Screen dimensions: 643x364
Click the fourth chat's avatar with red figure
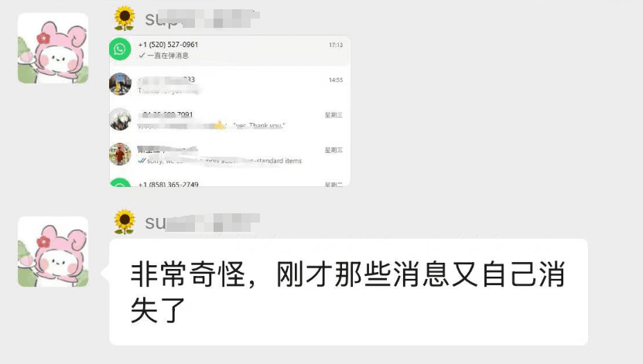point(120,154)
